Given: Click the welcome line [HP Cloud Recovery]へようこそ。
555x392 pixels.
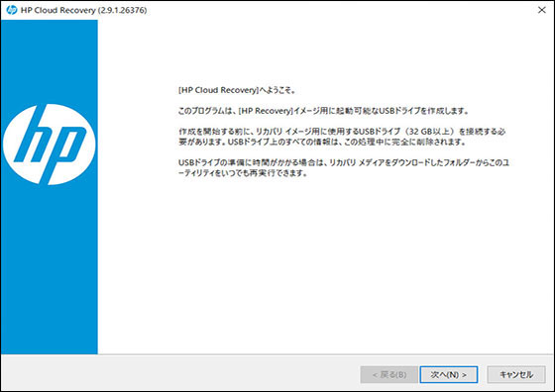Looking at the screenshot, I should [x=237, y=90].
